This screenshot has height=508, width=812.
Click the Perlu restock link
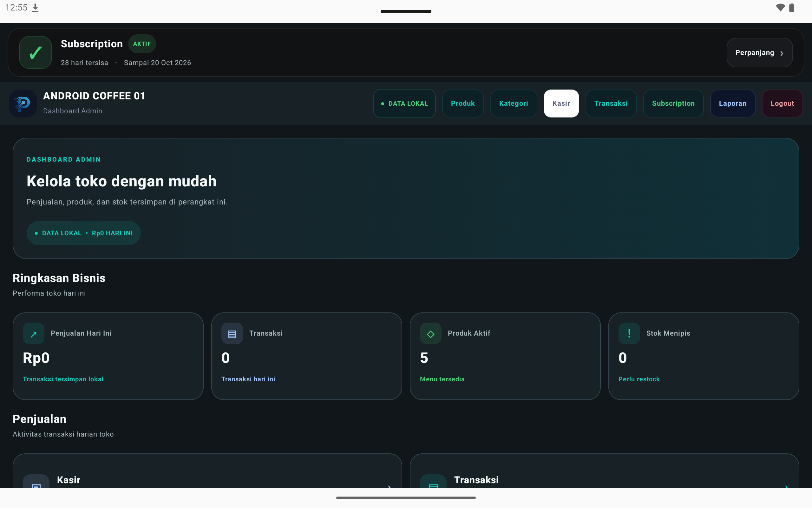coord(639,379)
